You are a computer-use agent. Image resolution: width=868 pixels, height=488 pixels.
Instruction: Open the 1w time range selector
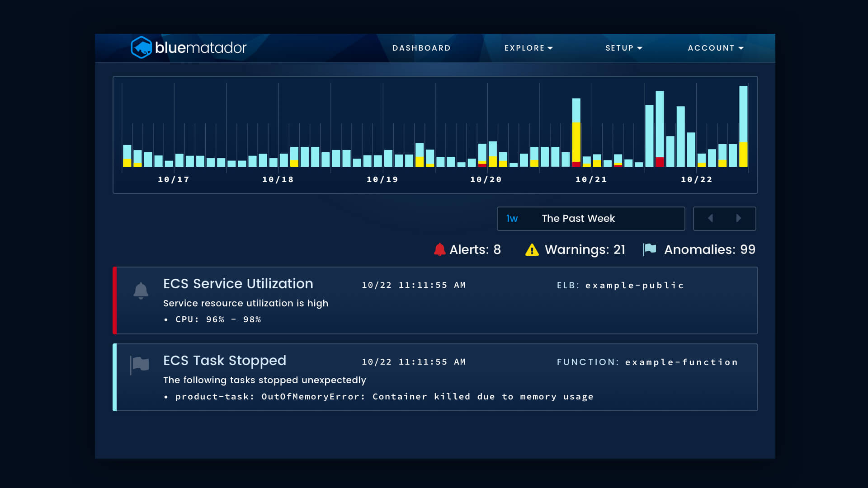click(512, 218)
